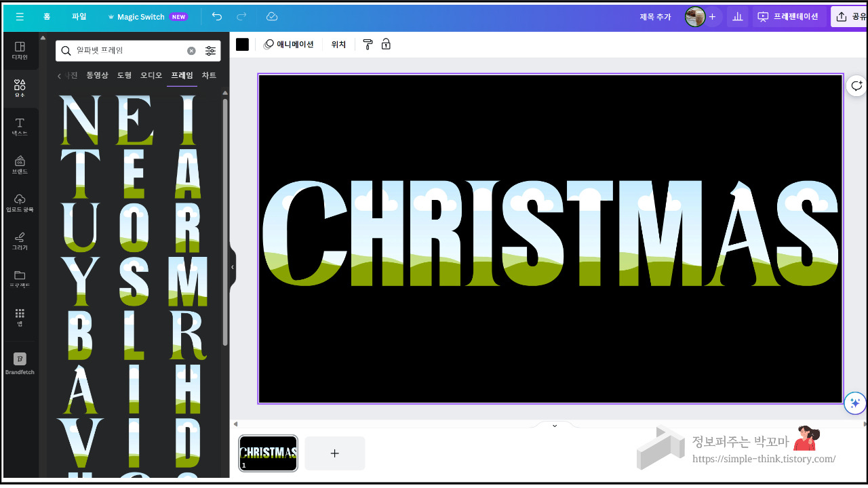The height and width of the screenshot is (488, 868).
Task: Select the copy style paint roller icon
Action: coord(368,45)
